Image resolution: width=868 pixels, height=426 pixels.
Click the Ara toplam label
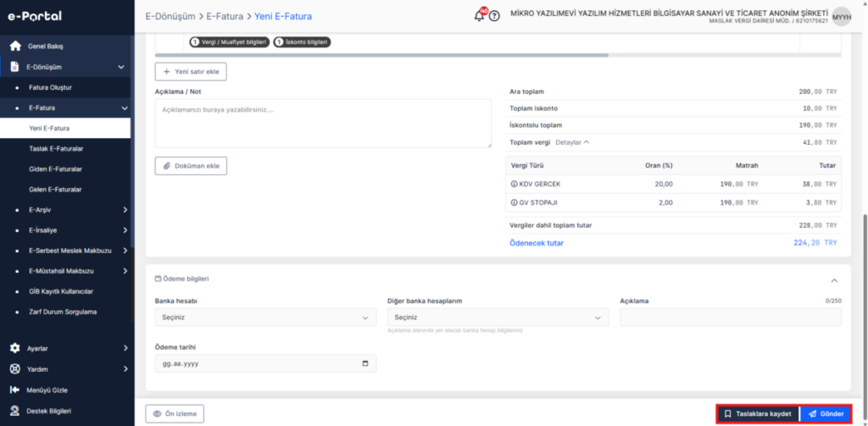pyautogui.click(x=526, y=91)
